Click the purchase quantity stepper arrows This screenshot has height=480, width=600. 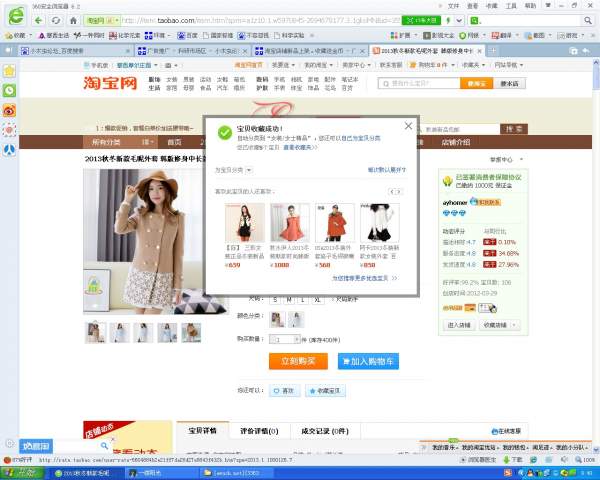pos(297,339)
